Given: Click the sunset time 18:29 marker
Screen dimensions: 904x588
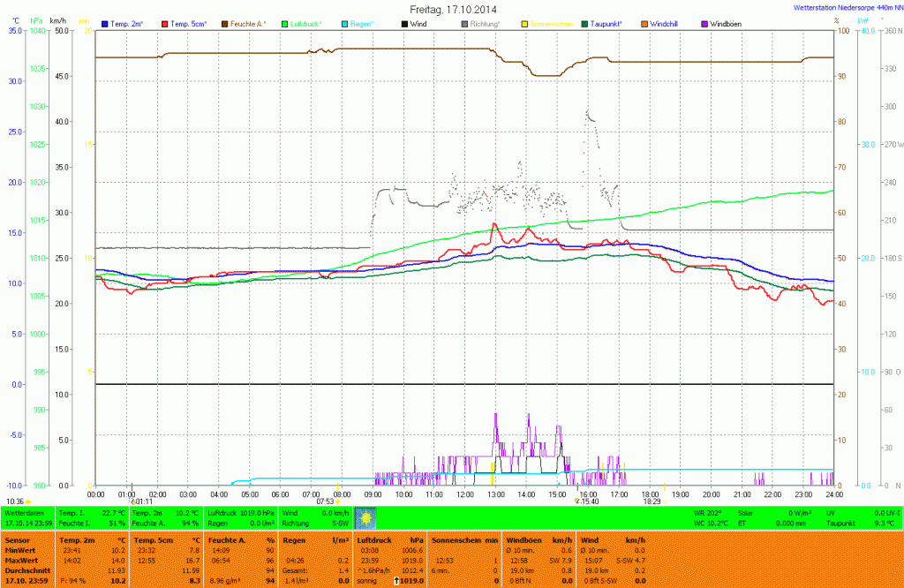Looking at the screenshot, I should [652, 501].
